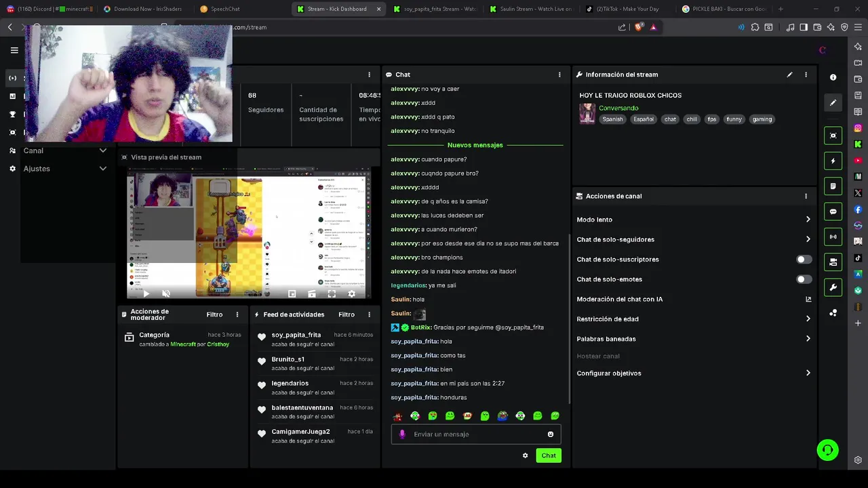Open three-dot menu of Chat panel
The image size is (868, 488).
point(559,75)
